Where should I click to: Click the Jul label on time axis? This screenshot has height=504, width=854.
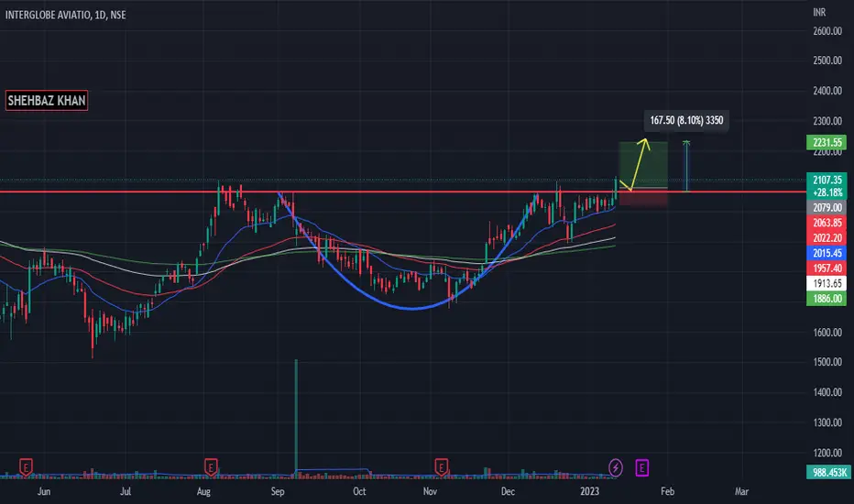(x=126, y=491)
